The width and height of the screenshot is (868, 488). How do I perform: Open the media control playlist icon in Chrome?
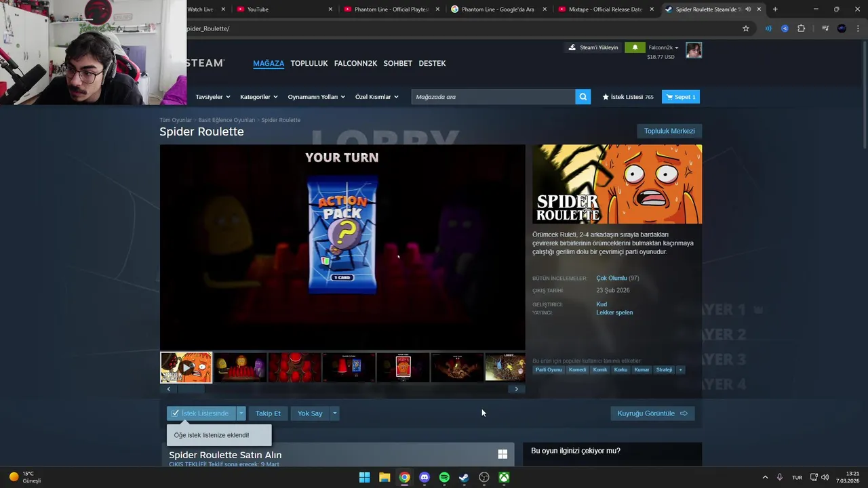[825, 28]
